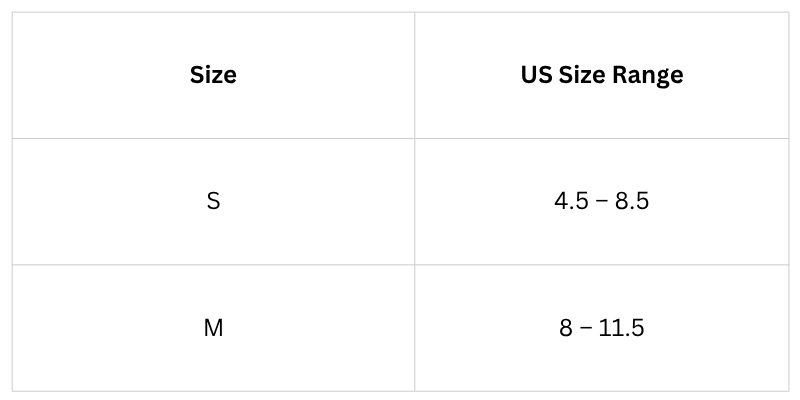This screenshot has width=800, height=400.
Task: Click the US Size Range column header
Action: coord(601,75)
